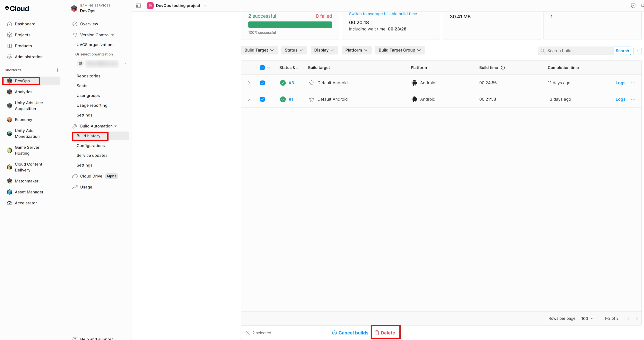
Task: Click the star icon on build #1
Action: click(x=311, y=99)
